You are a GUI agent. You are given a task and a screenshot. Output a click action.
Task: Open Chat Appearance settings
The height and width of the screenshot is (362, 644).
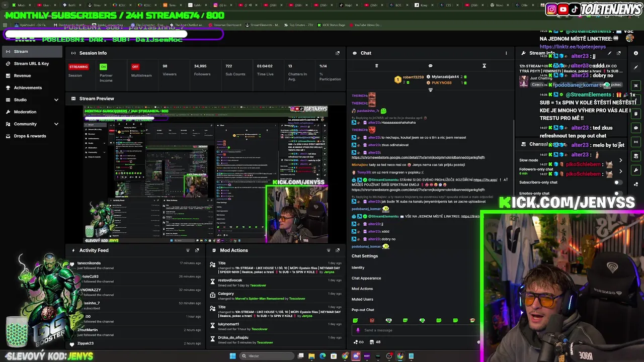coord(366,278)
